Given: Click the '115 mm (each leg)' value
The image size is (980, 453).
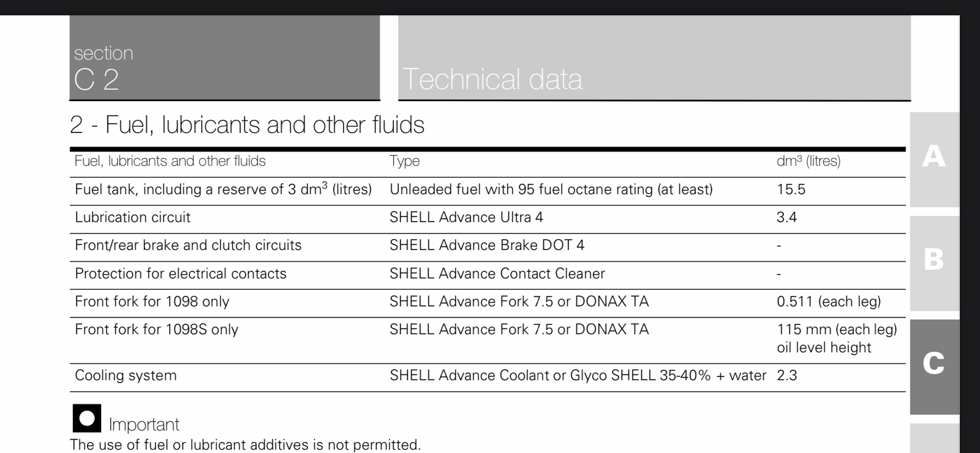Looking at the screenshot, I should point(837,330).
